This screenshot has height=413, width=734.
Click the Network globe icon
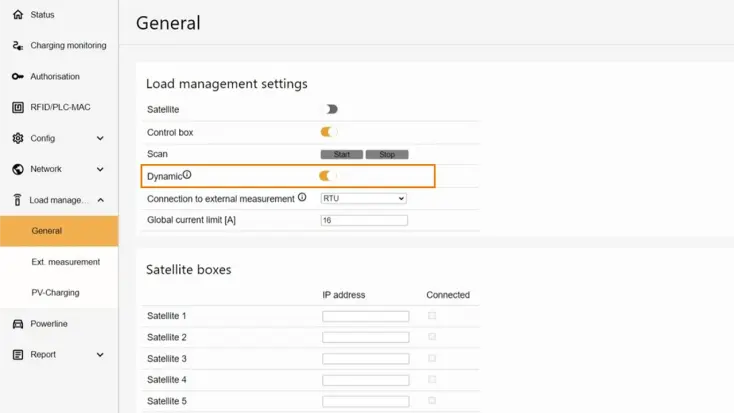(x=18, y=169)
